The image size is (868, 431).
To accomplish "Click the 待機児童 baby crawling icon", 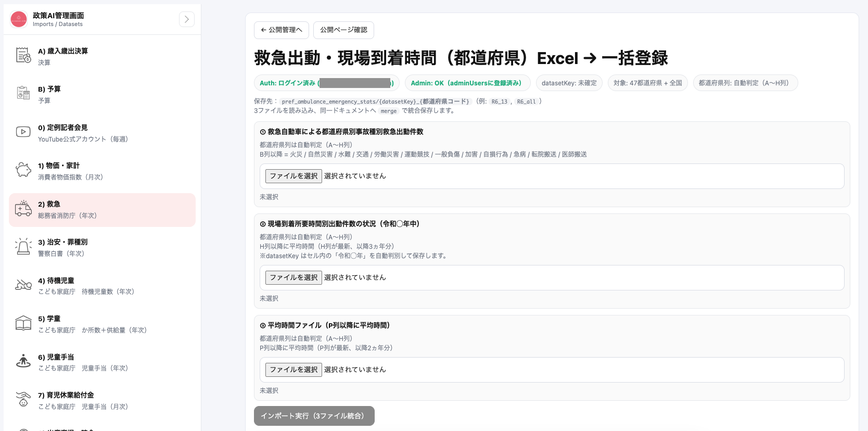I will click(x=23, y=285).
